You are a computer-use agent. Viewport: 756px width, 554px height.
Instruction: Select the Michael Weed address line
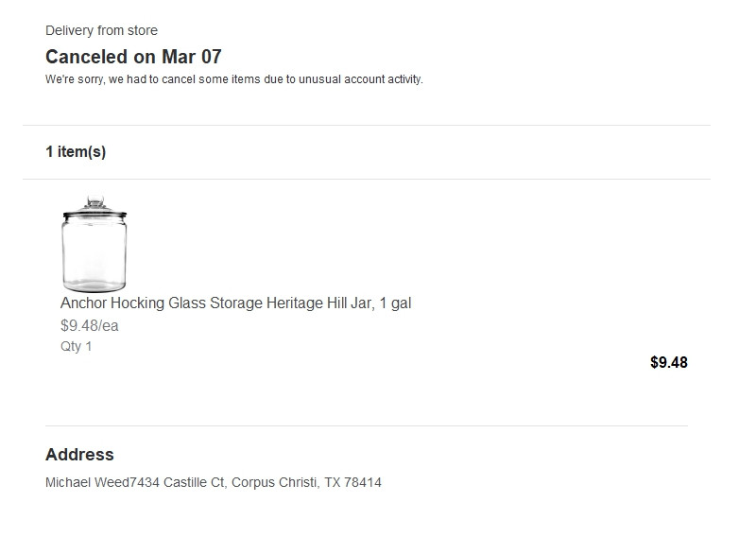213,482
